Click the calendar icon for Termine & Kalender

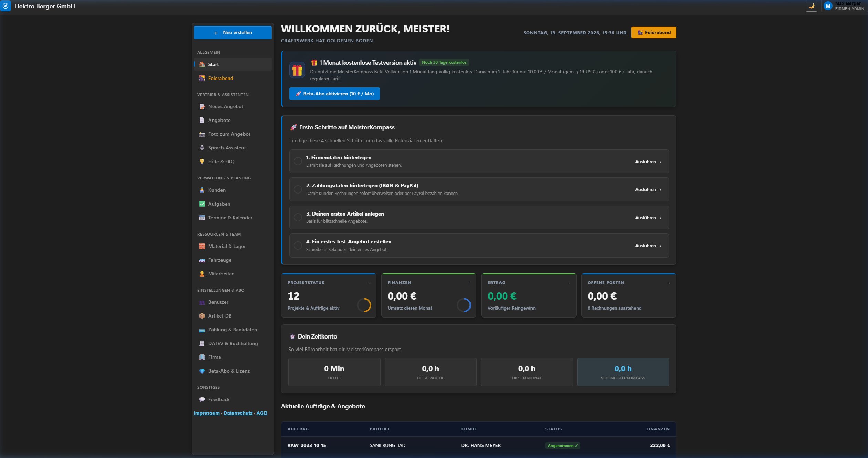pyautogui.click(x=202, y=218)
